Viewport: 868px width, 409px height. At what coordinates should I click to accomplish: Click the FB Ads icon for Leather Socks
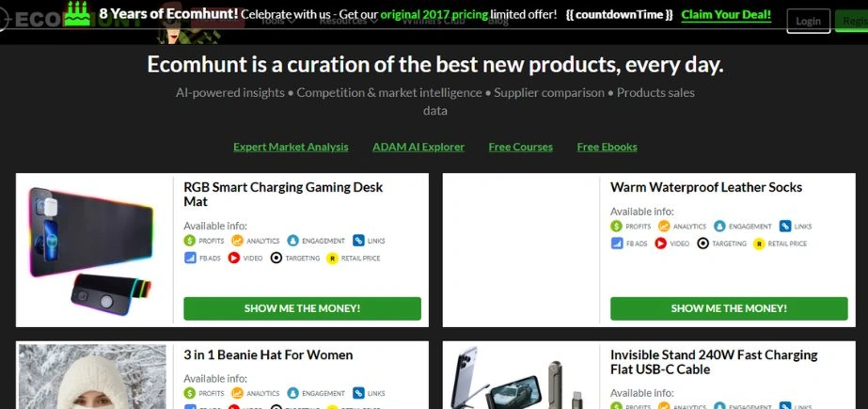617,243
